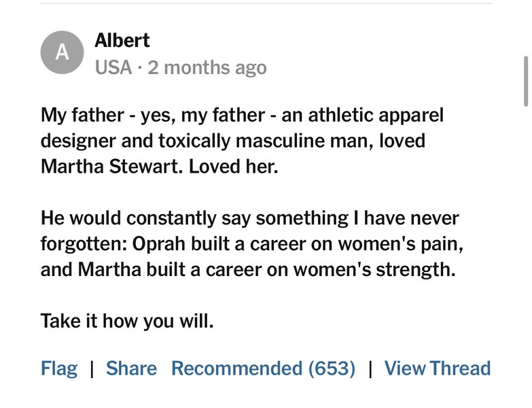Click the word Oprah in comment
The image size is (532, 408).
[x=159, y=243]
